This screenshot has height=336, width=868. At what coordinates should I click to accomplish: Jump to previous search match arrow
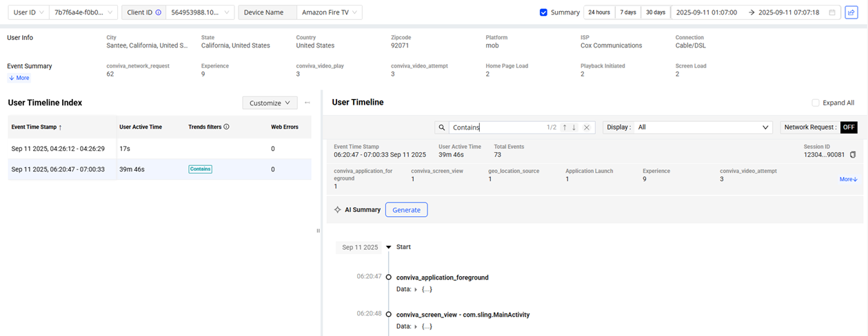[565, 127]
